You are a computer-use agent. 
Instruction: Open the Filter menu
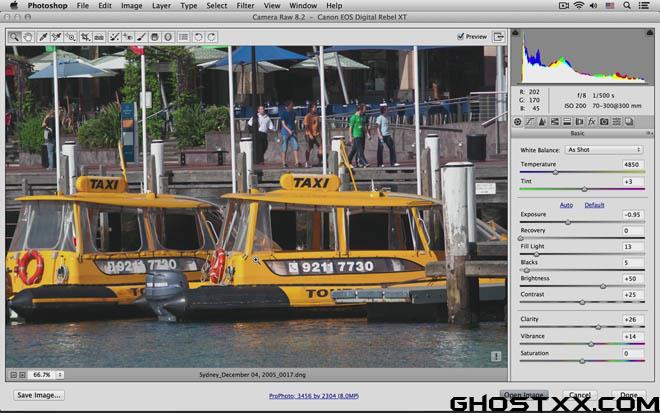(245, 5)
